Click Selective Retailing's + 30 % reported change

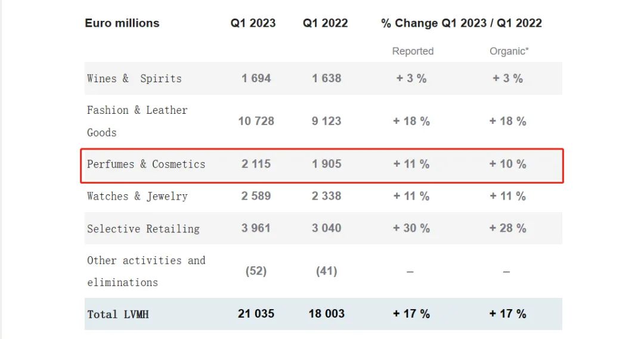[411, 228]
